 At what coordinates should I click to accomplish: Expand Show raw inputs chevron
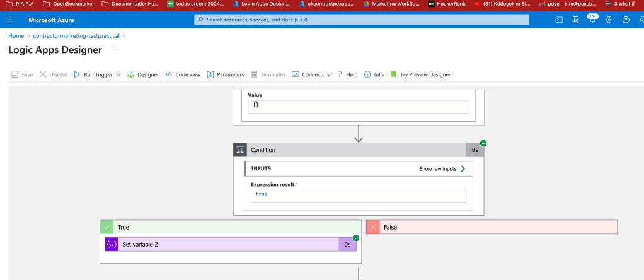(x=463, y=168)
